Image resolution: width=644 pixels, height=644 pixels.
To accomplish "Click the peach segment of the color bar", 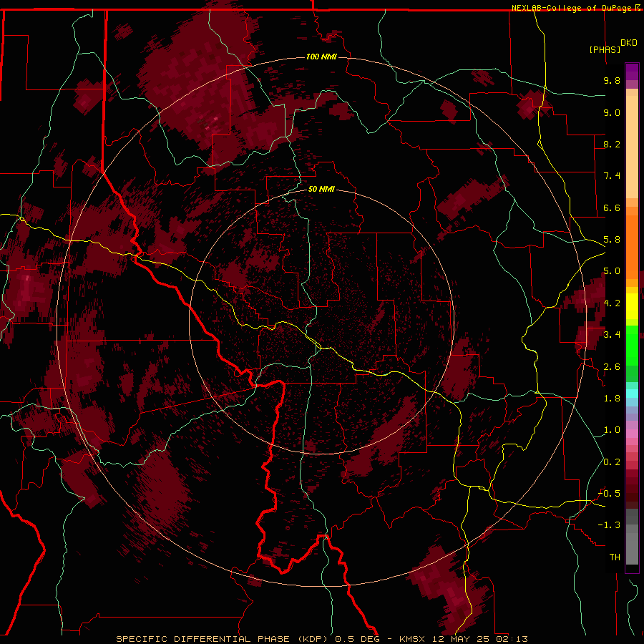I will pyautogui.click(x=632, y=144).
